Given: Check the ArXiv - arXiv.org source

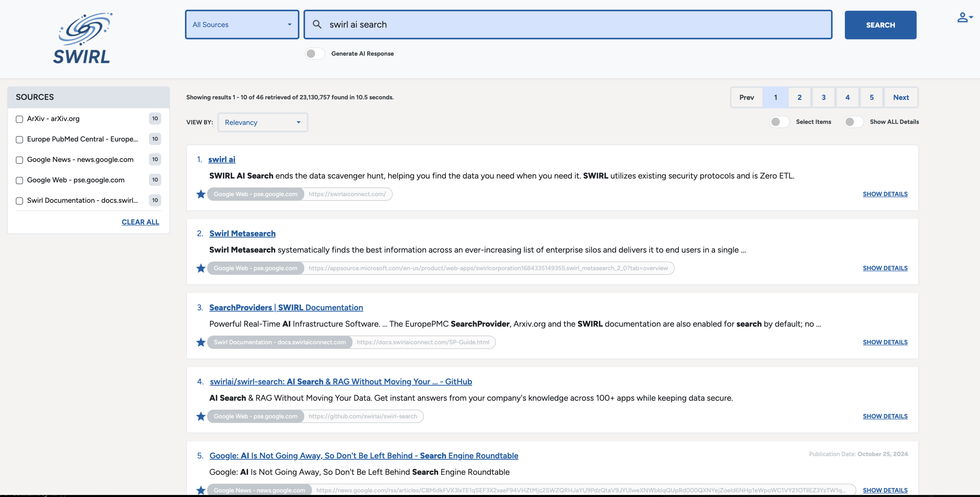Looking at the screenshot, I should click(x=19, y=119).
